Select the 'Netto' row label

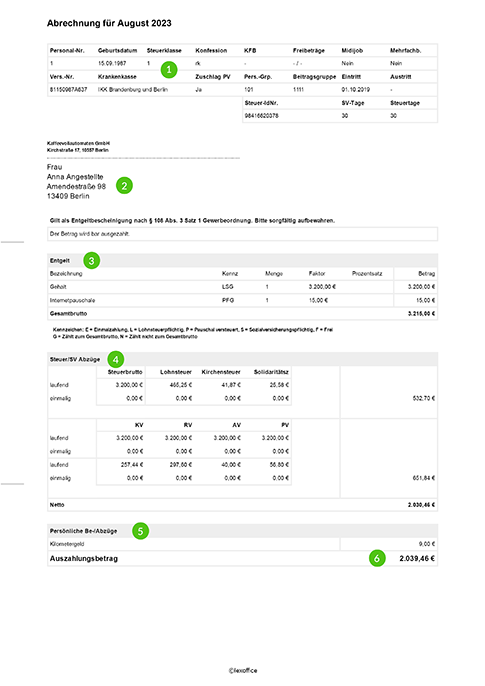click(57, 505)
